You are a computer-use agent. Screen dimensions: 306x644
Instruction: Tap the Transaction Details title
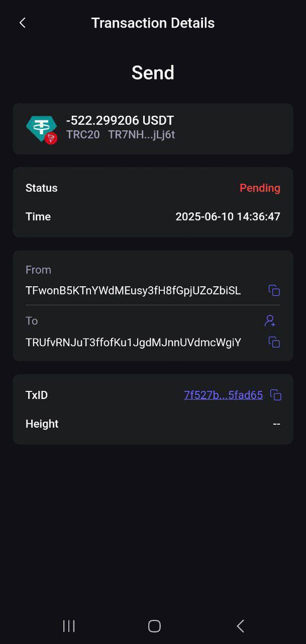point(153,23)
